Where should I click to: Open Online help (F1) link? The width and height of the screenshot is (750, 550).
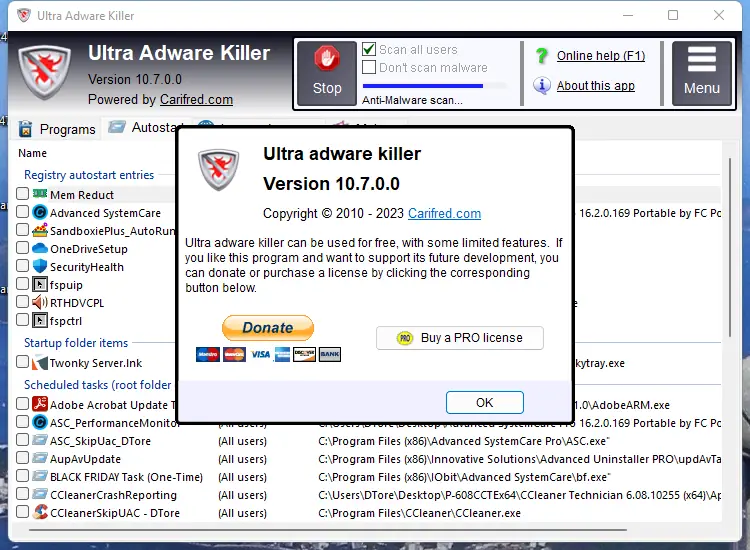pyautogui.click(x=601, y=55)
